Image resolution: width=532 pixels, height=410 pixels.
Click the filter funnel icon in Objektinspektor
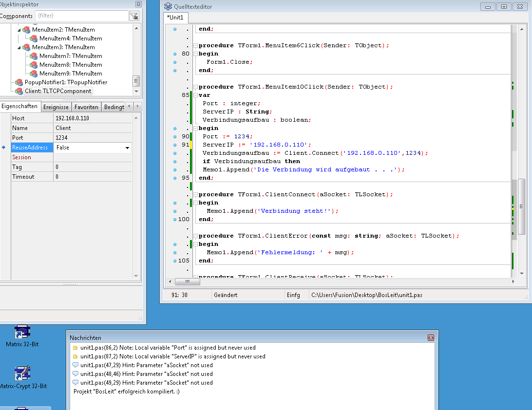tap(134, 16)
